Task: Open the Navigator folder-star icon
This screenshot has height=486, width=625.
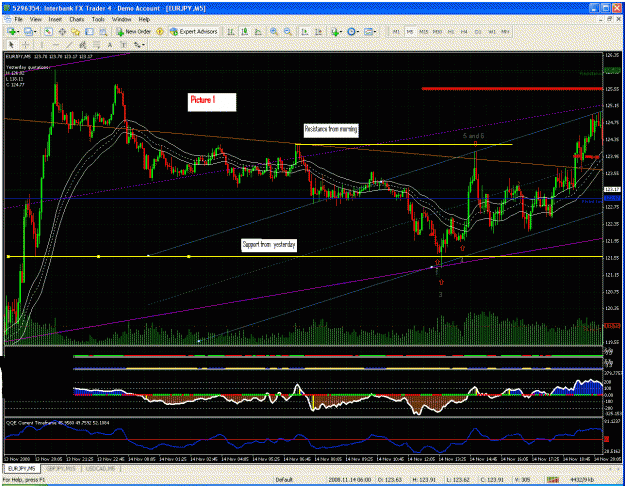Action: click(x=76, y=32)
